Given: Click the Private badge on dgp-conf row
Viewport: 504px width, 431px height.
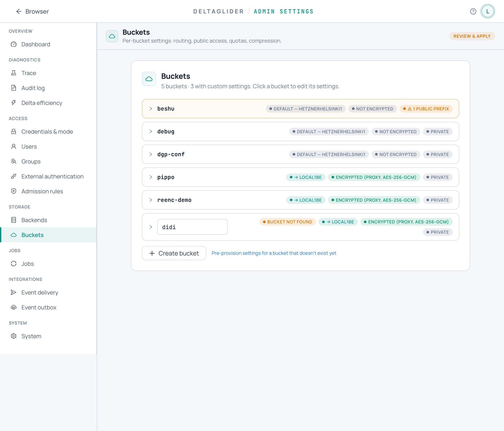Looking at the screenshot, I should [438, 154].
